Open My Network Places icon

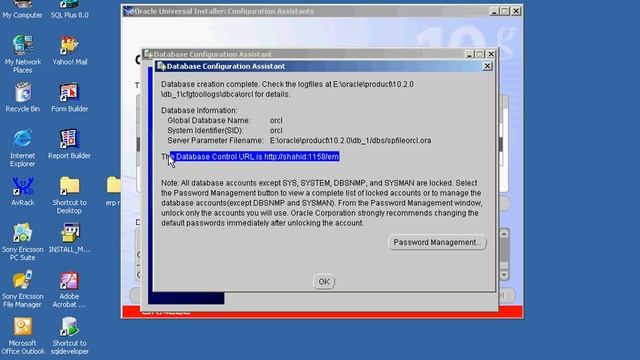pyautogui.click(x=22, y=54)
